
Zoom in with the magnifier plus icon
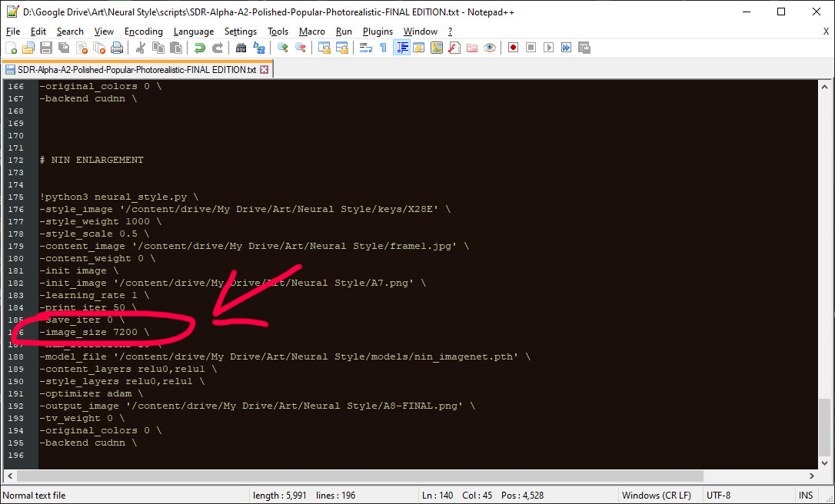[x=283, y=48]
